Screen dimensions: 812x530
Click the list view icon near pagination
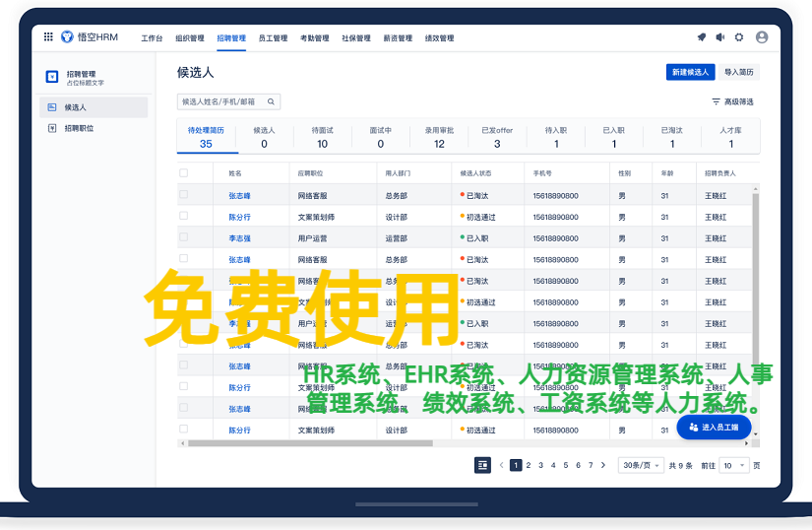point(482,465)
